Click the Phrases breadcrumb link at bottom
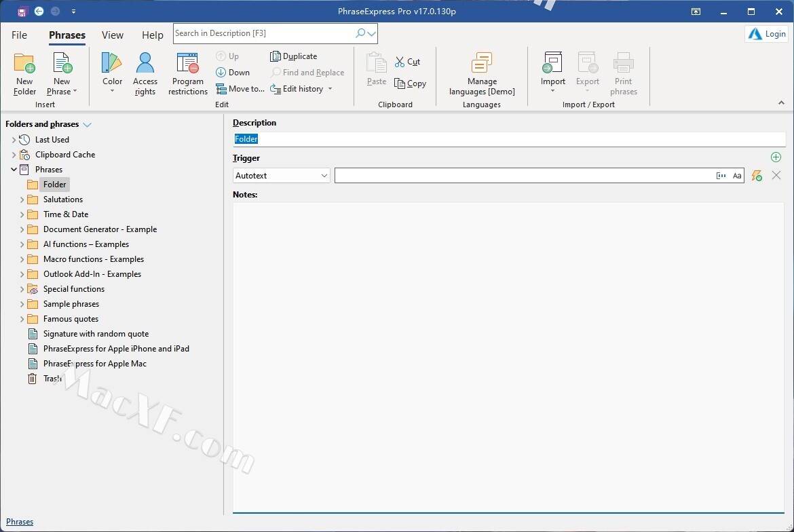The width and height of the screenshot is (794, 532). tap(20, 521)
